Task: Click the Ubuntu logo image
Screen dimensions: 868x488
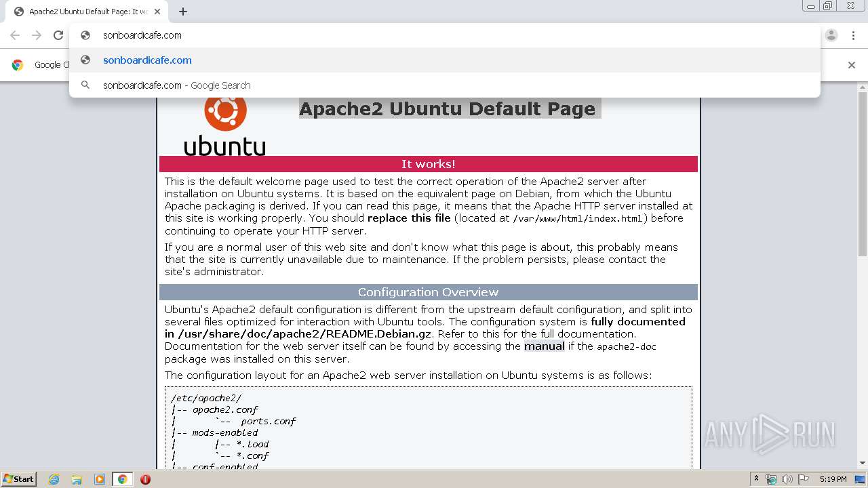Action: click(224, 127)
